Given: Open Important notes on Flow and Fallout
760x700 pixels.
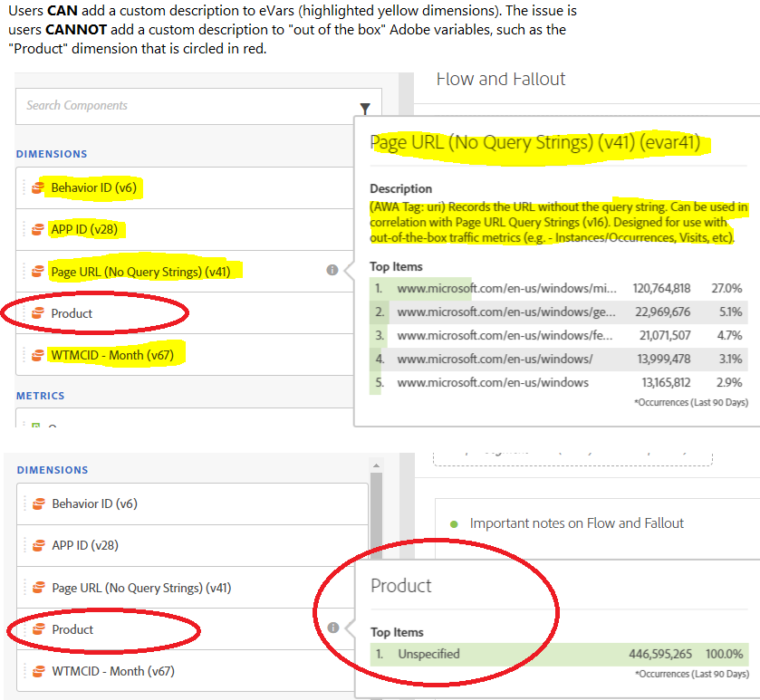Looking at the screenshot, I should coord(576,523).
